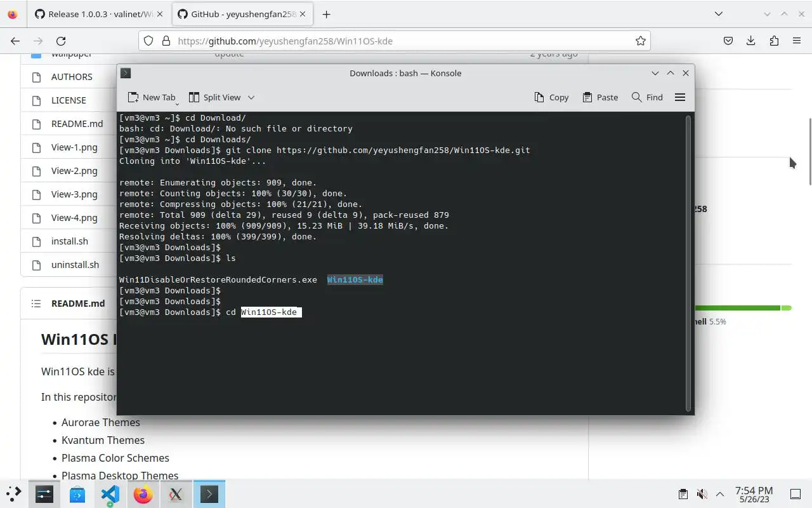812x508 pixels.
Task: Click the Firefox forward arrow
Action: (38, 41)
